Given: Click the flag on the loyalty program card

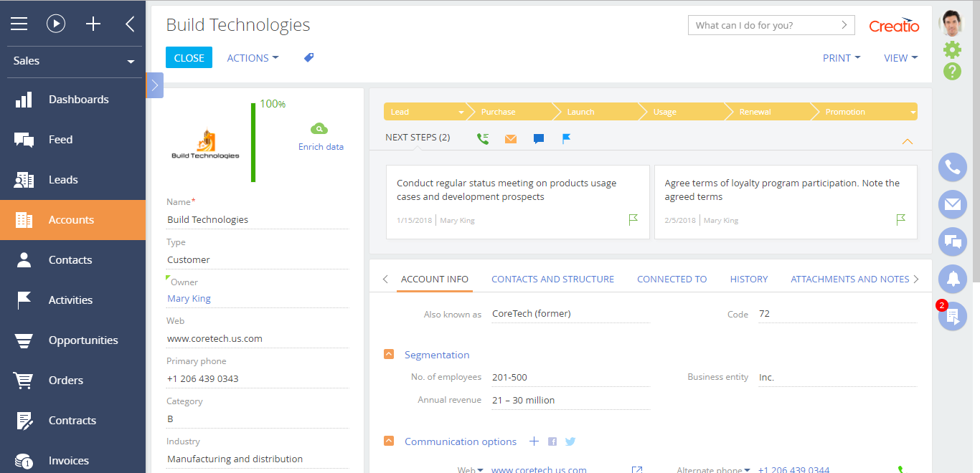Looking at the screenshot, I should (x=900, y=220).
